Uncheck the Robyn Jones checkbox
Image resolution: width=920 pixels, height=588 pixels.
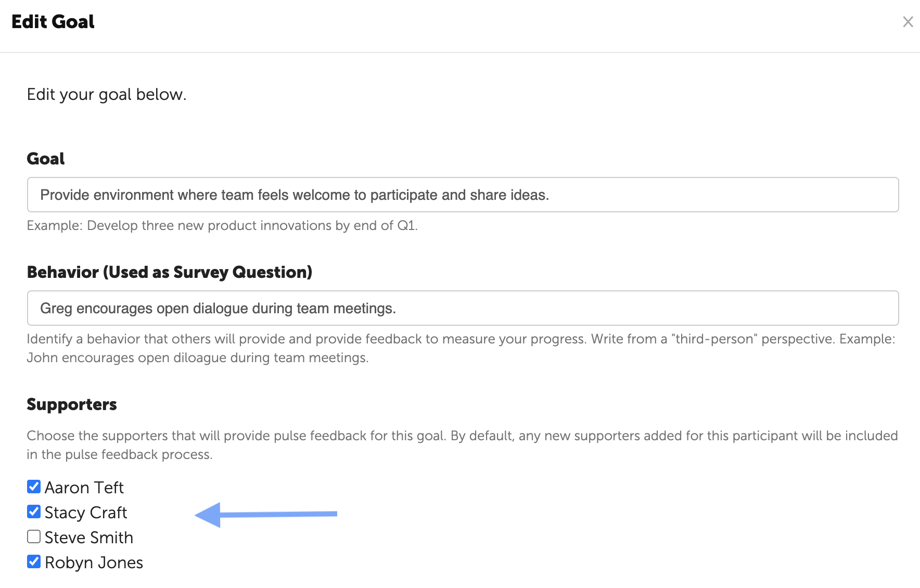pyautogui.click(x=34, y=561)
